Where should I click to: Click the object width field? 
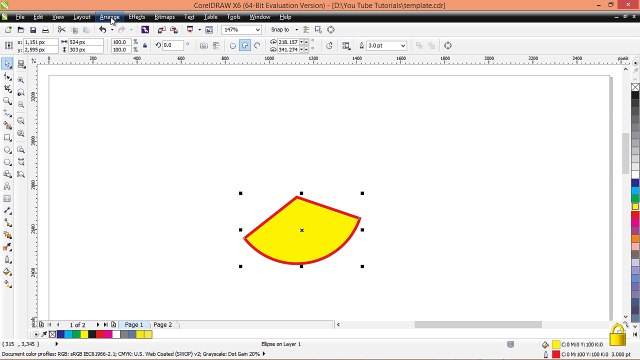point(85,42)
